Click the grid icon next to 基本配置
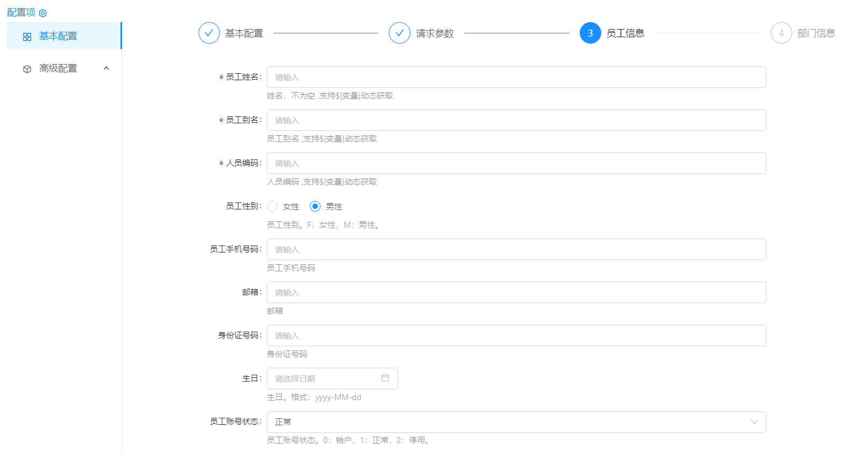868x456 pixels. pos(27,37)
